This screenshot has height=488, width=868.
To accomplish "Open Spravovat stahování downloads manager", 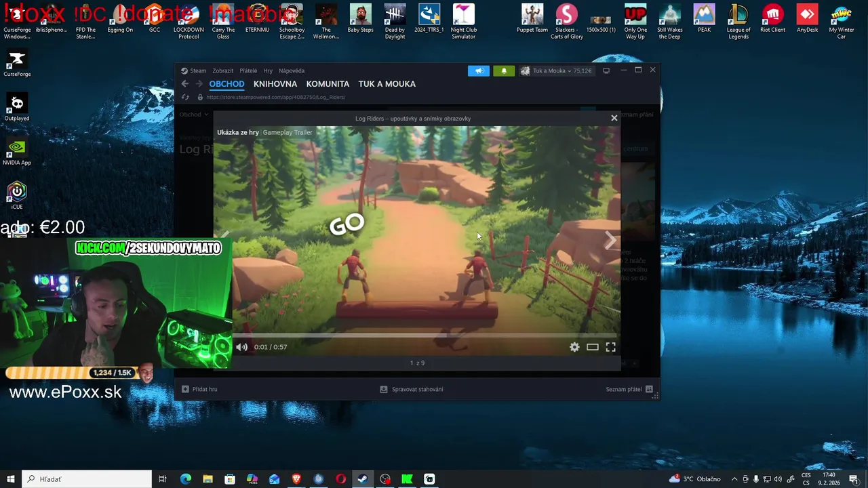I will click(x=412, y=389).
